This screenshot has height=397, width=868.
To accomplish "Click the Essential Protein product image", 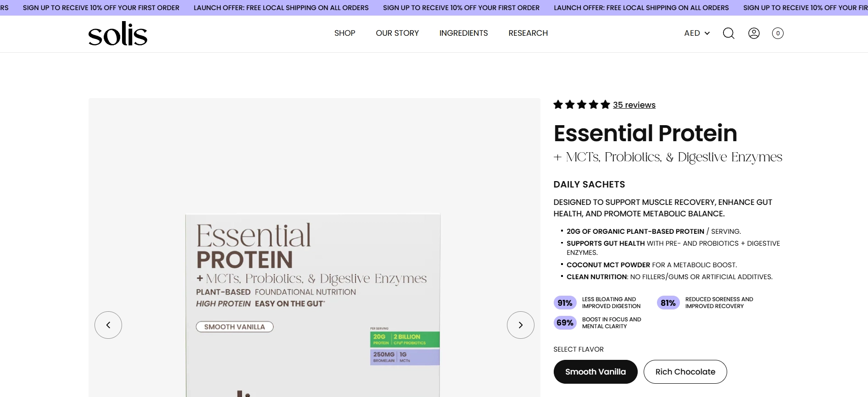I will pos(313,305).
